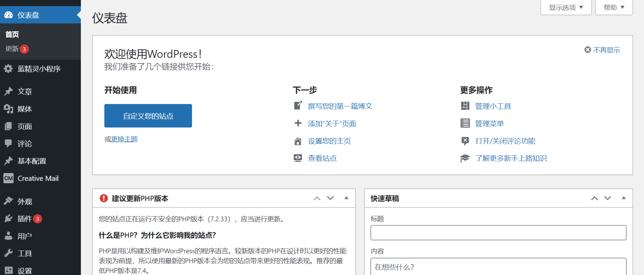Open 仪表盘 in the sidebar

(40, 15)
